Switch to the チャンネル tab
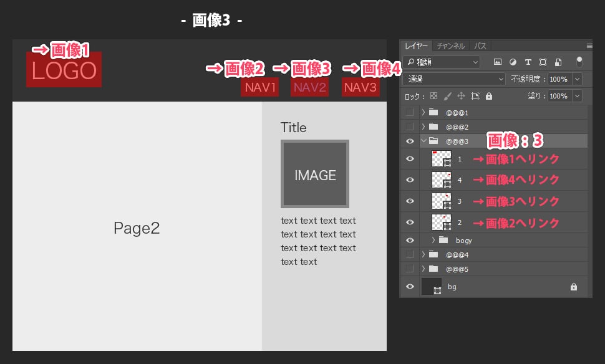Screen dimensions: 605x364 tap(450, 46)
